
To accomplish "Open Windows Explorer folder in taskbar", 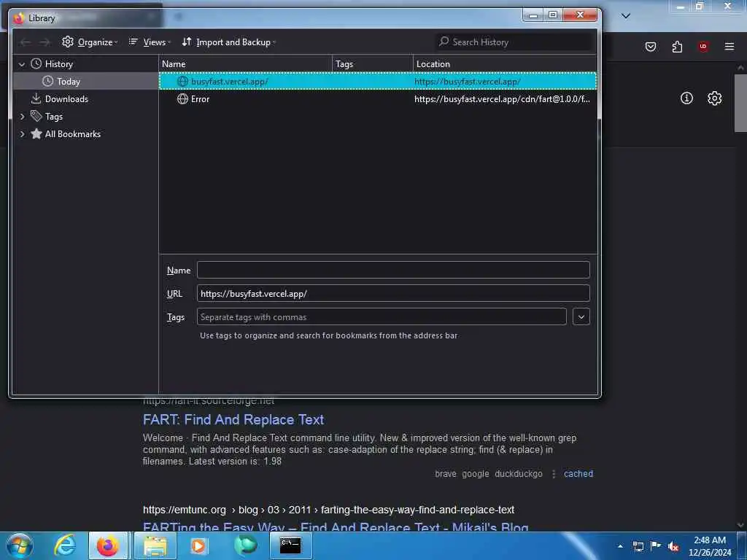I will pyautogui.click(x=155, y=545).
